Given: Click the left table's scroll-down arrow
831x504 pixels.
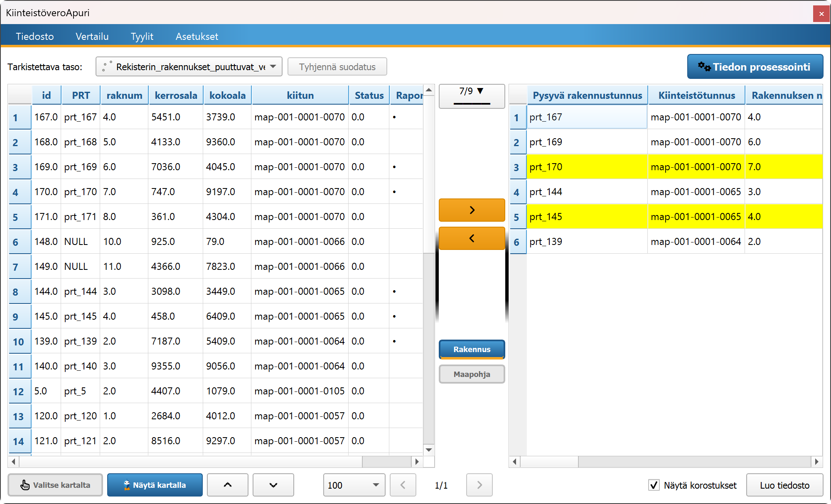Looking at the screenshot, I should click(x=429, y=450).
